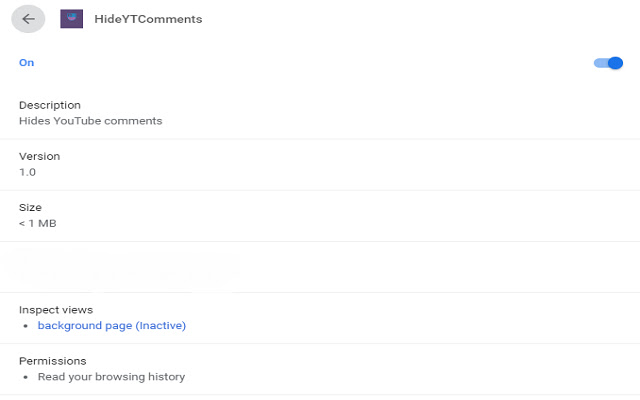This screenshot has width=640, height=400.
Task: Click the "< 1 MB" size value
Action: click(x=38, y=223)
